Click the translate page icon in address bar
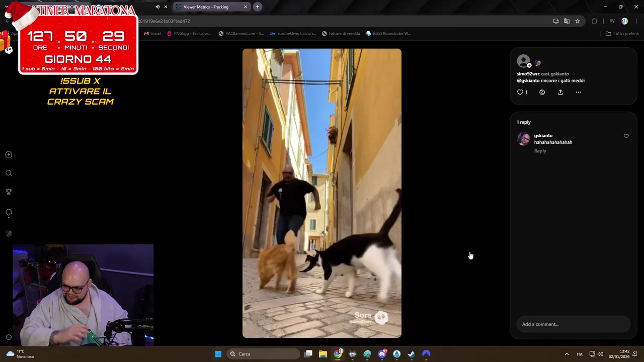Viewport: 644px width, 362px height. pos(567,21)
